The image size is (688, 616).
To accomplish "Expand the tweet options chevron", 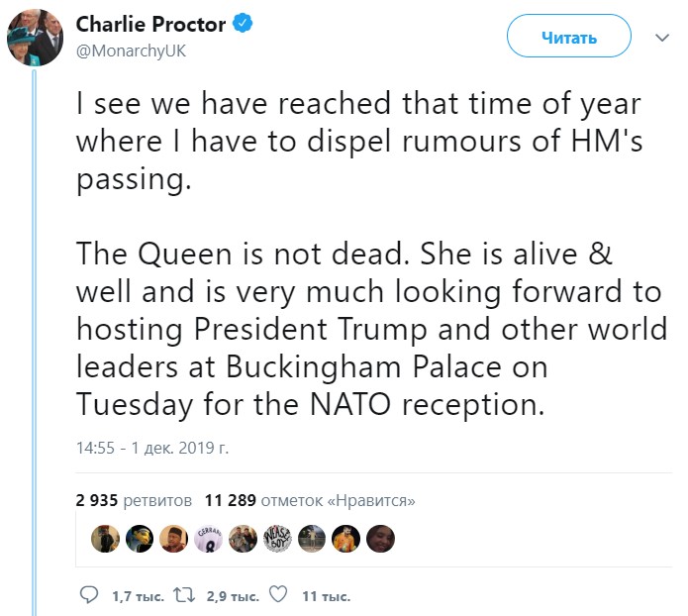I will pyautogui.click(x=662, y=38).
